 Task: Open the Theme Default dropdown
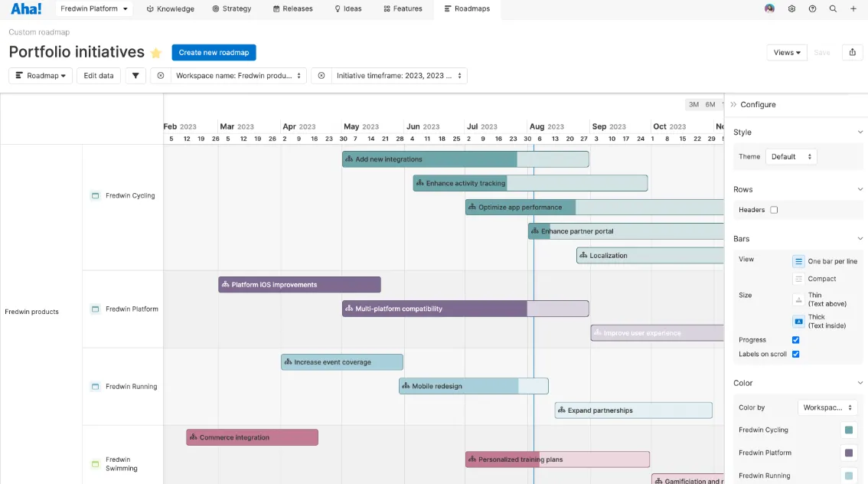tap(791, 157)
